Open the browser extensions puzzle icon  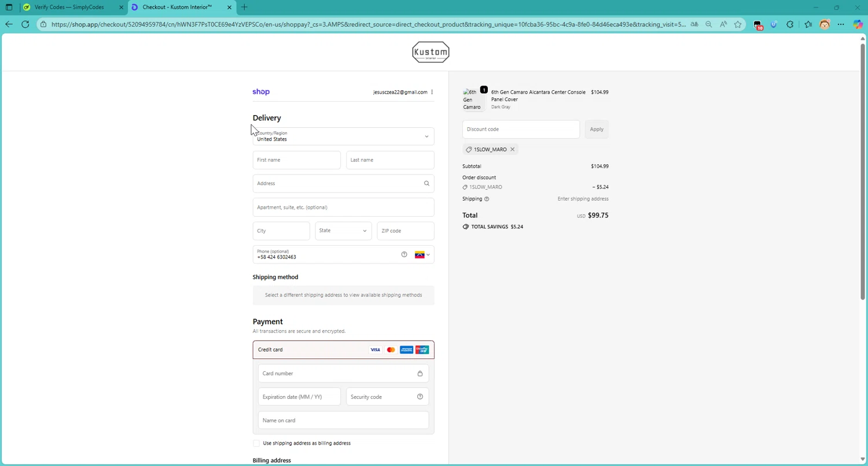[790, 24]
